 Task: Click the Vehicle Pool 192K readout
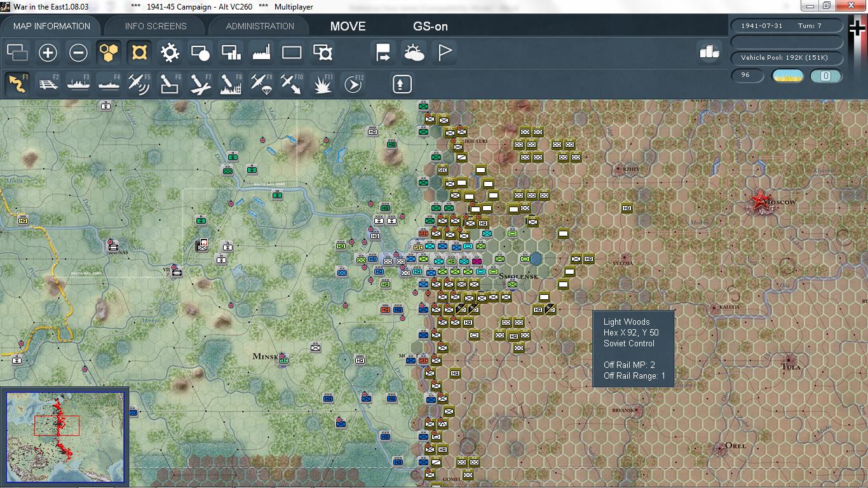pyautogui.click(x=787, y=58)
